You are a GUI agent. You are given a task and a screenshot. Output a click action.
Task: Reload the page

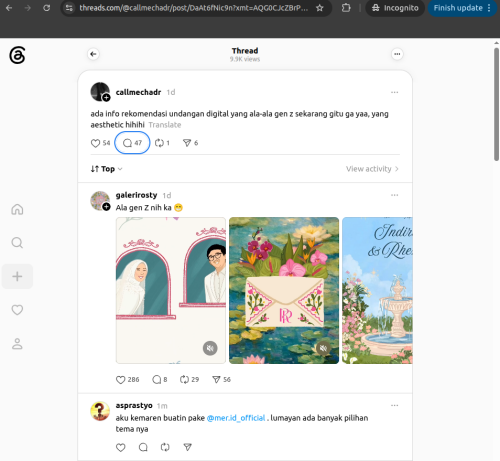47,8
